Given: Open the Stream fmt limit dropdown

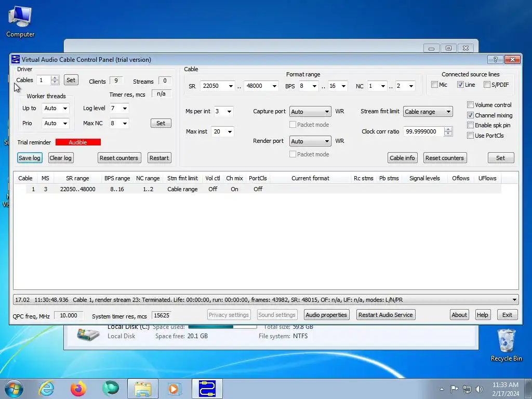Looking at the screenshot, I should [x=428, y=112].
